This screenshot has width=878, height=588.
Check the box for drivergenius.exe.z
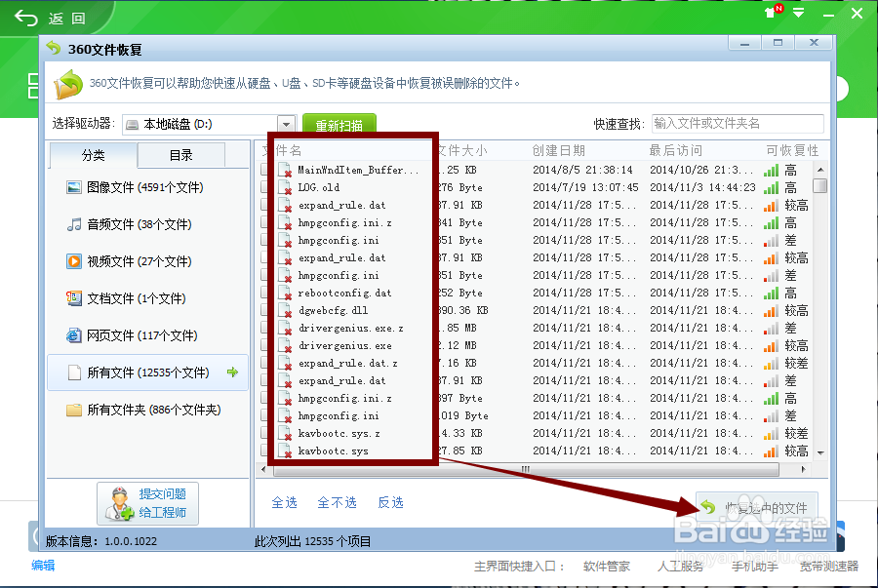[x=263, y=328]
